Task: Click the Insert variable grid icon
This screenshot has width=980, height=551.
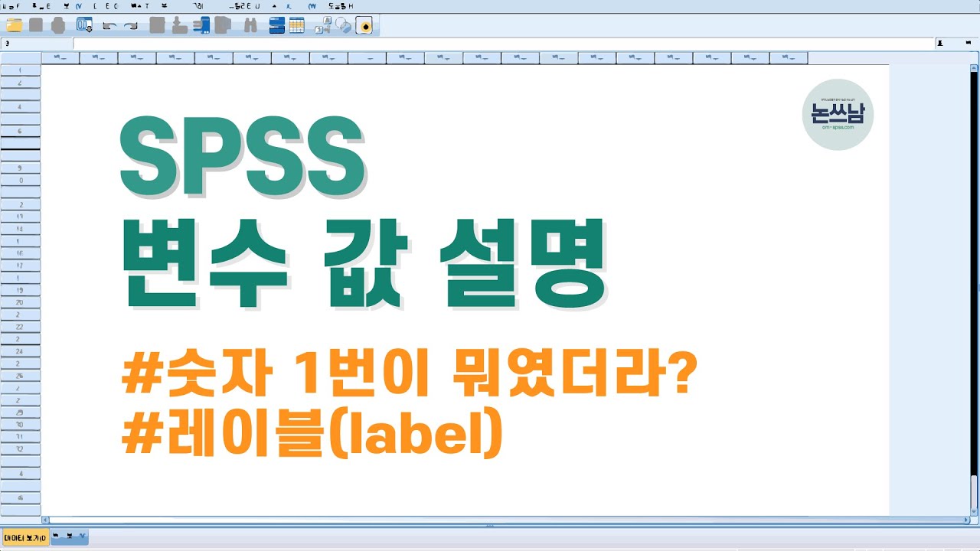Action: [x=297, y=25]
